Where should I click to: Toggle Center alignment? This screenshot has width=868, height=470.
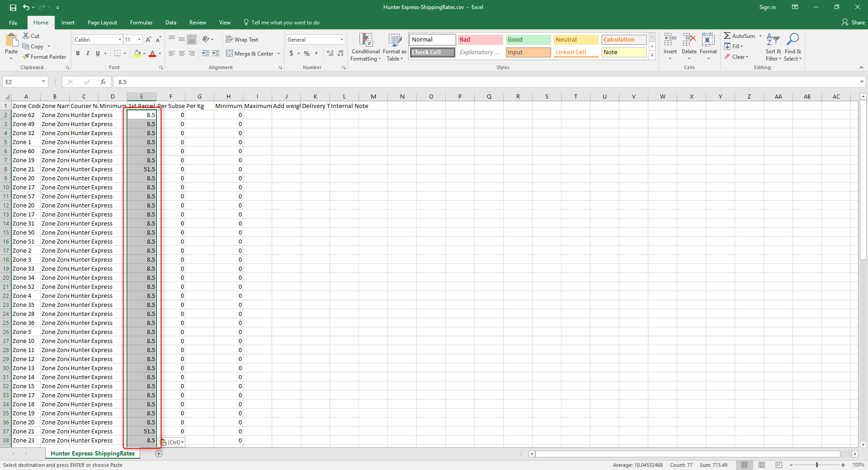pyautogui.click(x=182, y=53)
